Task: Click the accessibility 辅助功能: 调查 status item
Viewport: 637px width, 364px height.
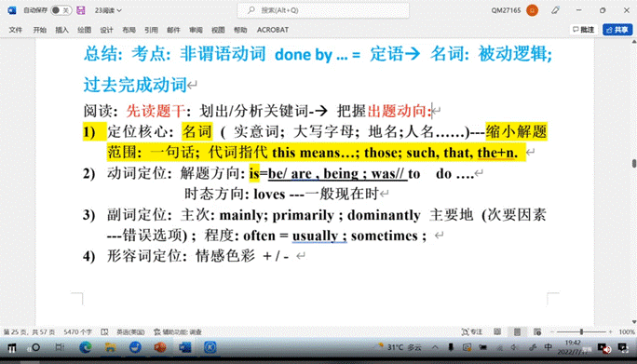Action: point(178,332)
